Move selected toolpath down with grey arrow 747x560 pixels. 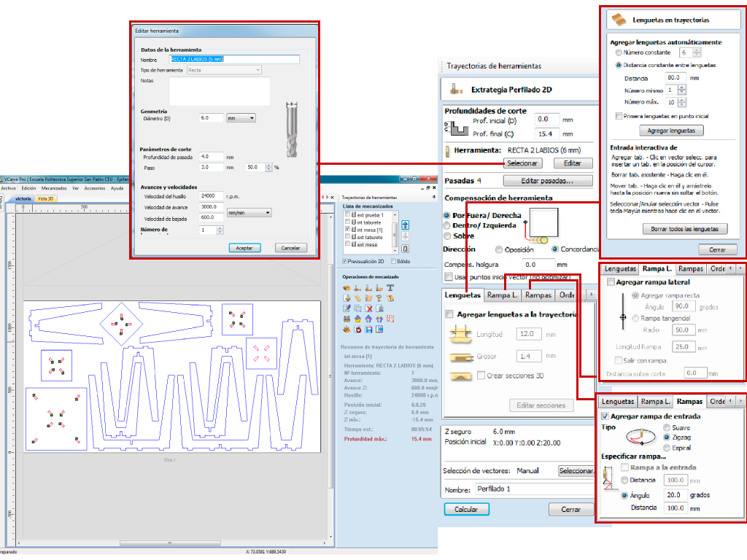405,237
